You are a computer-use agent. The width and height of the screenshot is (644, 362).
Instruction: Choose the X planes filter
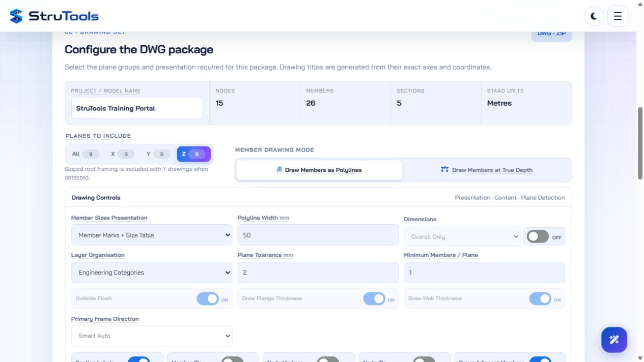click(x=123, y=154)
